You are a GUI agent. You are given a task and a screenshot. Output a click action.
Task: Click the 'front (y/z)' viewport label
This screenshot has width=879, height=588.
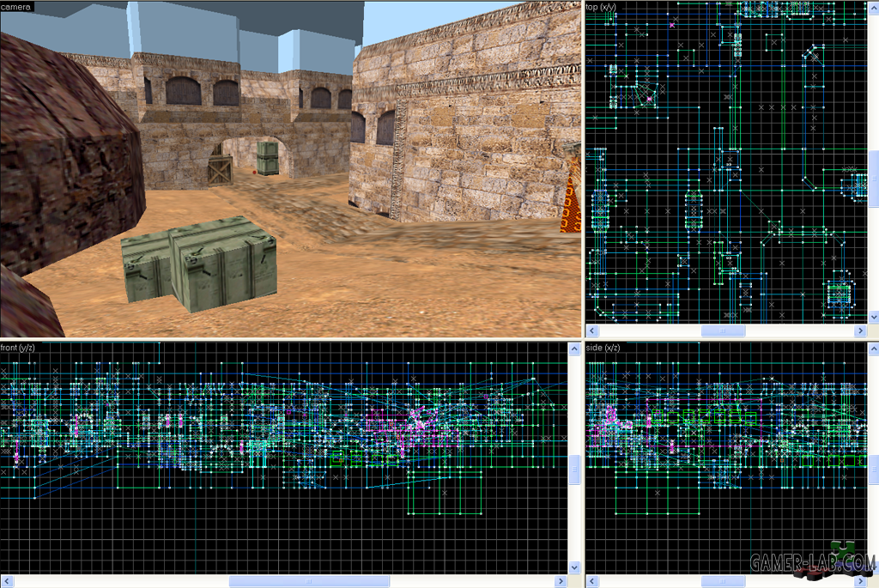point(17,348)
